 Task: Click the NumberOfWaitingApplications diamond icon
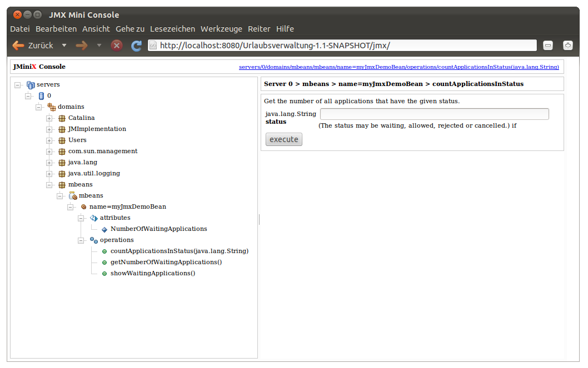click(x=104, y=229)
